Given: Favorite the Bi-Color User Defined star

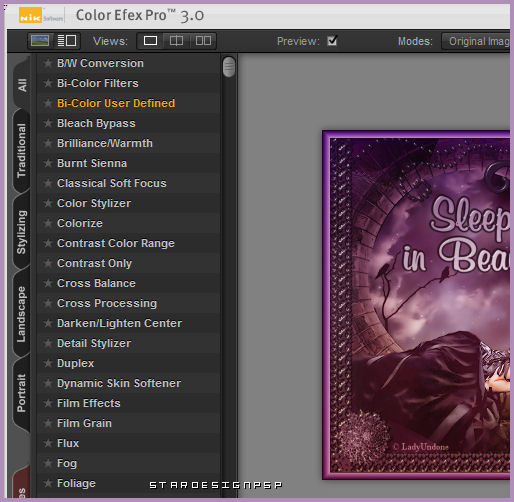Looking at the screenshot, I should pyautogui.click(x=48, y=103).
